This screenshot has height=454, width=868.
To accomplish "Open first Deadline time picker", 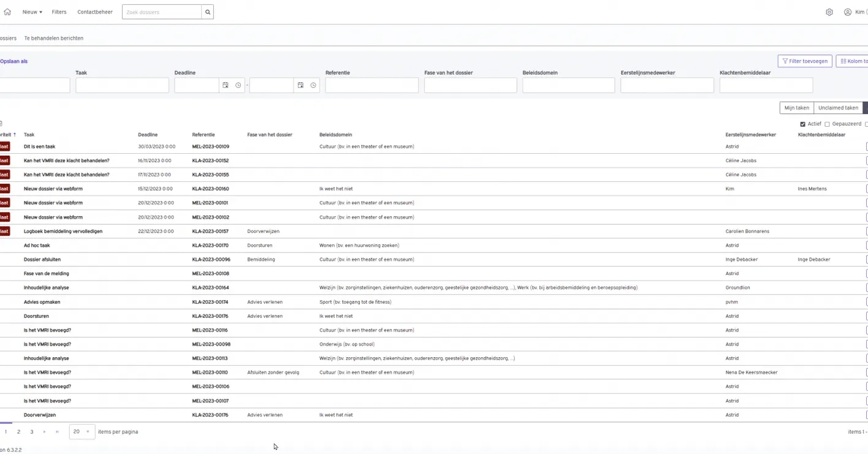I will (238, 85).
